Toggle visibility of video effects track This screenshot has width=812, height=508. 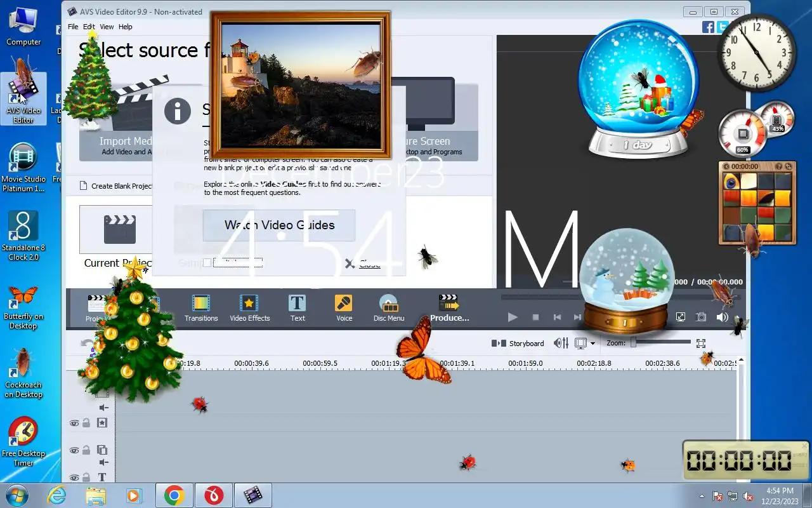click(74, 423)
